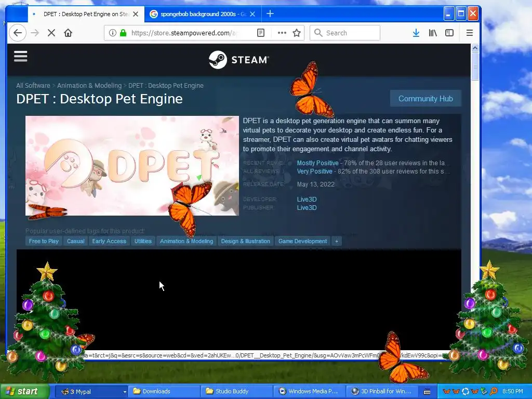
Task: Open the Downloads taskbar button
Action: (165, 392)
